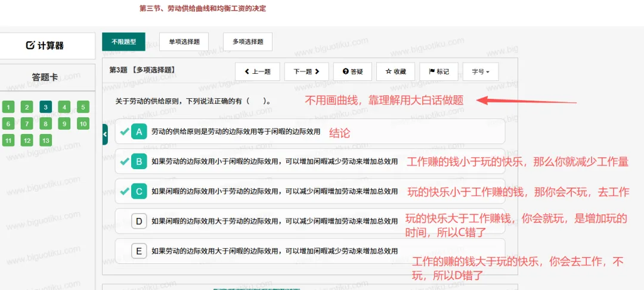The height and width of the screenshot is (290, 644).
Task: Jump to question 6 on answer card
Action: click(x=8, y=124)
